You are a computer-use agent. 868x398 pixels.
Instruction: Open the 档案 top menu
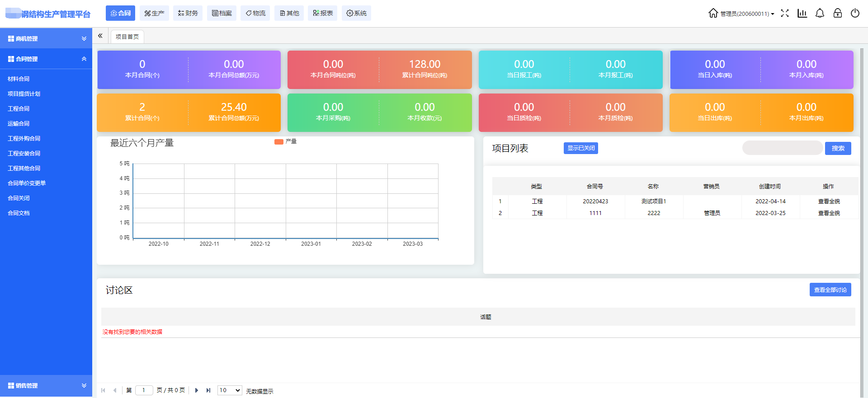click(x=222, y=13)
